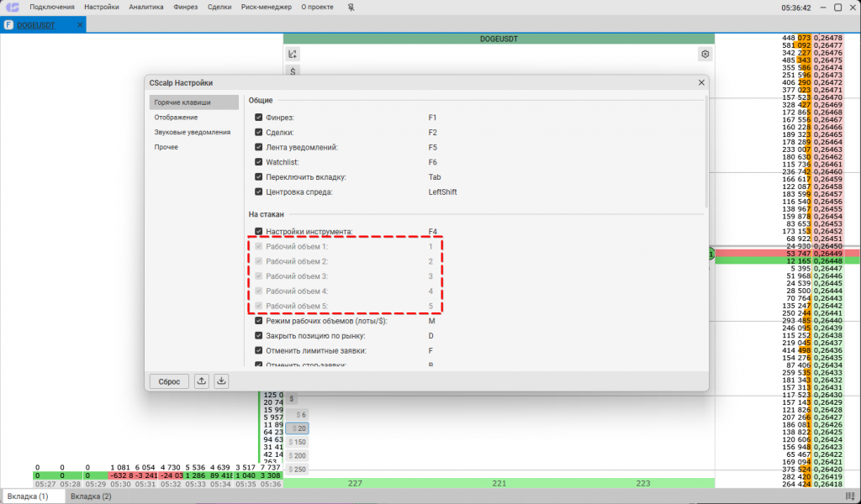Open the chart icon under DOGEUSDT header

pos(293,55)
